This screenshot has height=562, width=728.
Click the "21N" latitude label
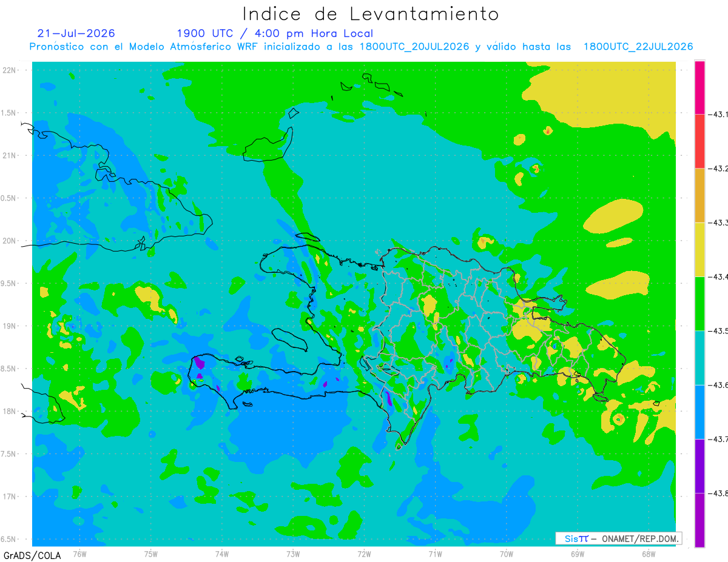click(x=10, y=156)
